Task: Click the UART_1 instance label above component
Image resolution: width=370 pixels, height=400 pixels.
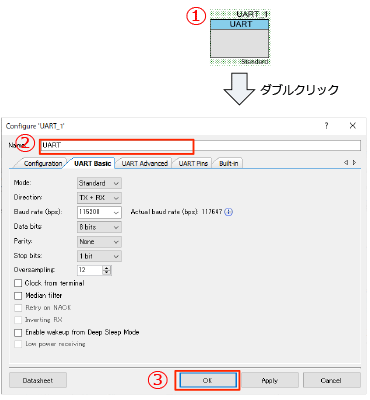Action: [x=252, y=14]
